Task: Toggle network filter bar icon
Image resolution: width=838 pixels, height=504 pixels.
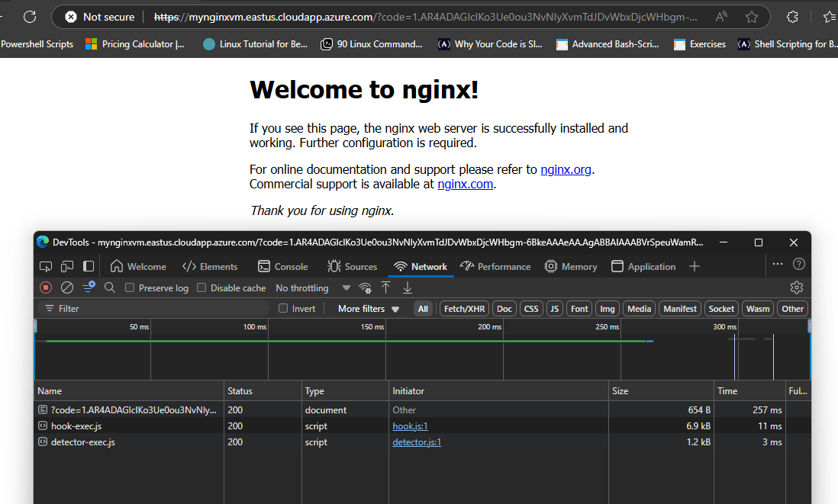Action: [89, 287]
